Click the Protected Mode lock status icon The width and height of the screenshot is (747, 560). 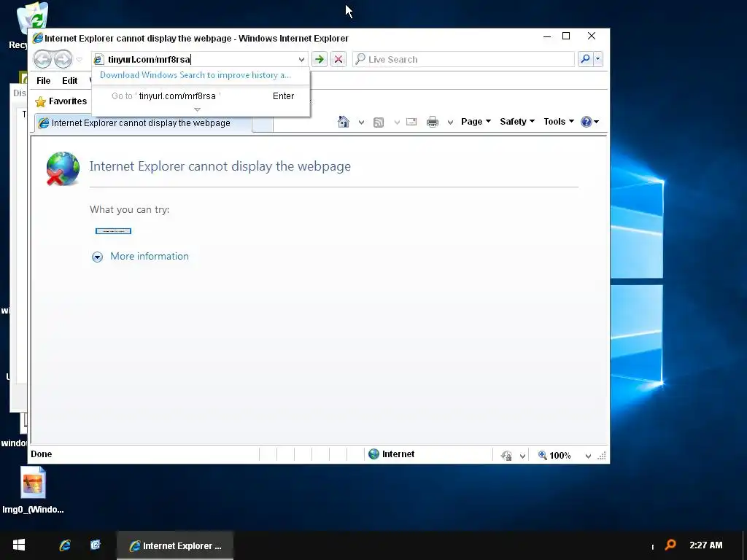(x=506, y=456)
